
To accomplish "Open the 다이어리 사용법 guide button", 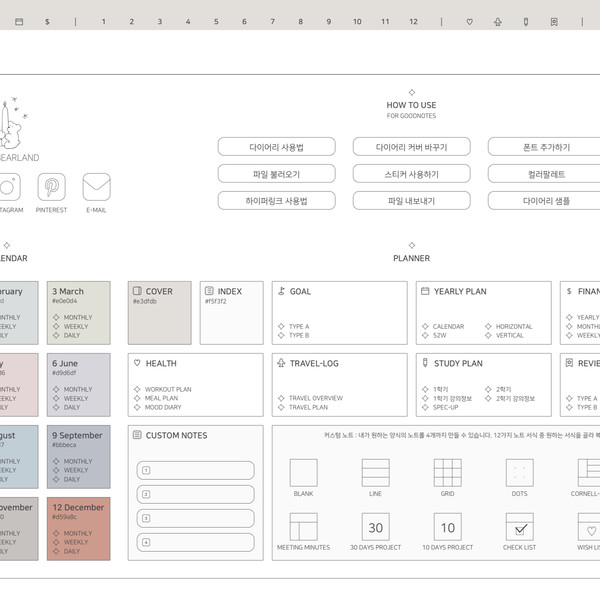I will click(x=277, y=147).
